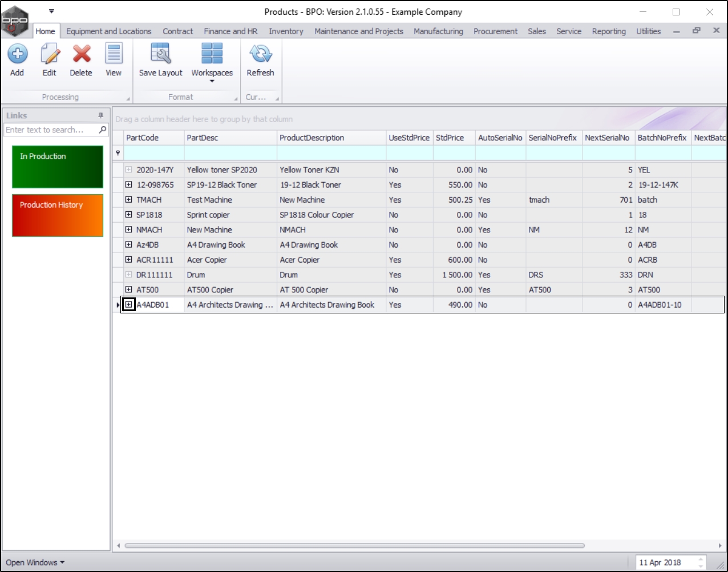Select the 1 500.00 price cell
The width and height of the screenshot is (728, 572).
click(454, 275)
